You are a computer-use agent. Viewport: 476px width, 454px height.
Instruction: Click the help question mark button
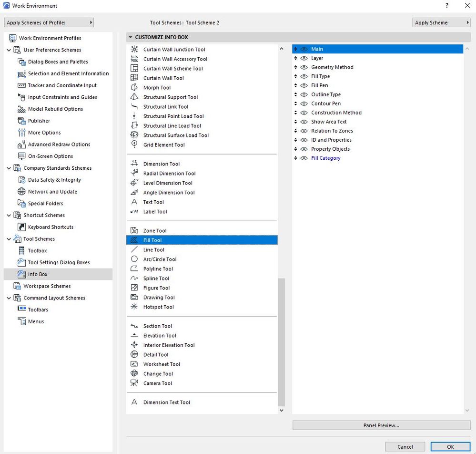click(x=447, y=5)
